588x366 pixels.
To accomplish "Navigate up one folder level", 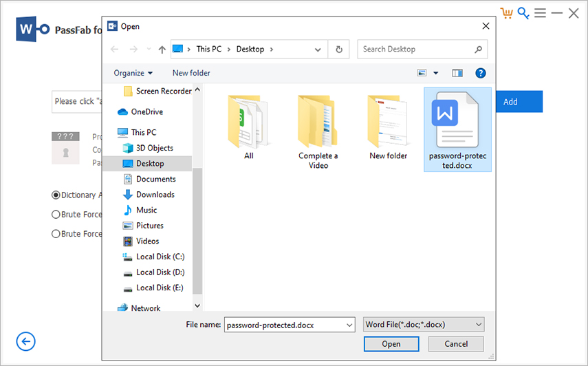I will point(162,49).
